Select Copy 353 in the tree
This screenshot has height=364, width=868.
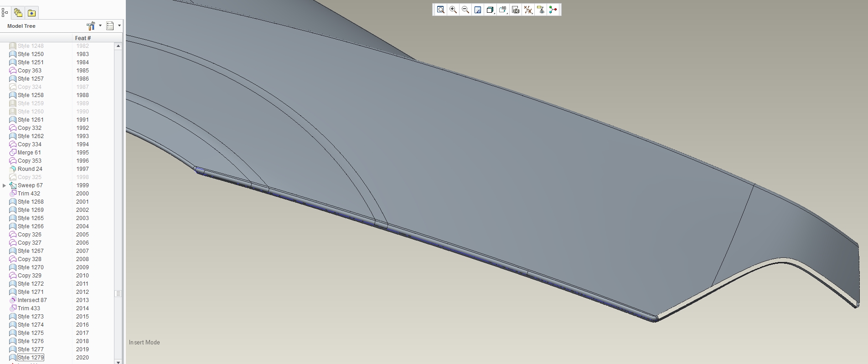[30, 161]
